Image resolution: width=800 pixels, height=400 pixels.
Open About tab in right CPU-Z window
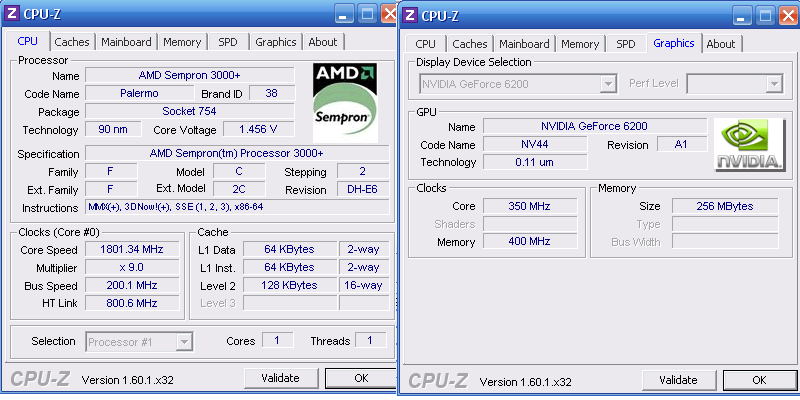pyautogui.click(x=721, y=44)
